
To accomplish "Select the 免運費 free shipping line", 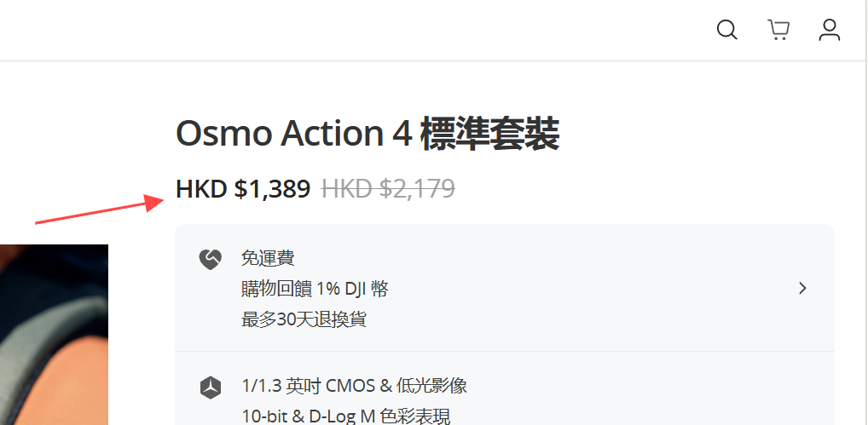I will 268,258.
